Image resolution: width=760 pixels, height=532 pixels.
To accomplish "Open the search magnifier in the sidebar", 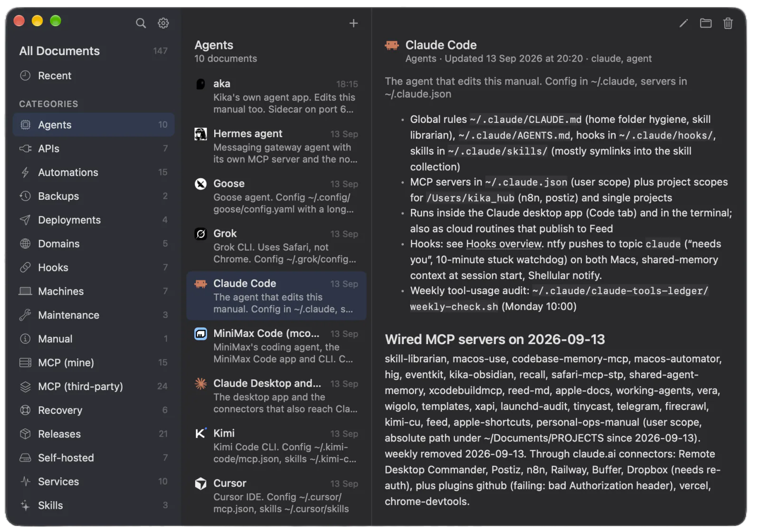I will point(141,23).
